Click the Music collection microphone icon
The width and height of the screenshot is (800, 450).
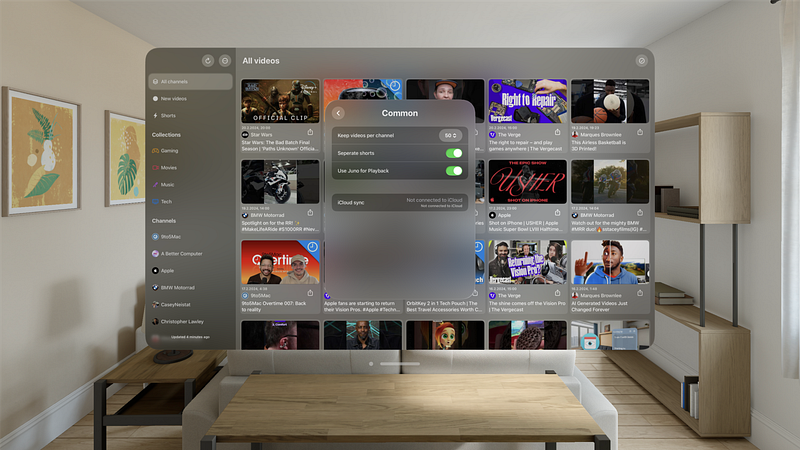(155, 185)
